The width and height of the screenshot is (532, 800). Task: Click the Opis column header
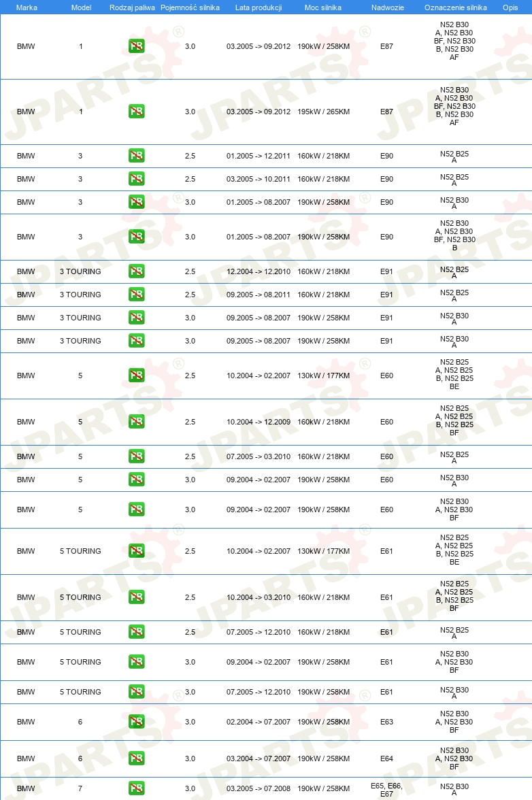pyautogui.click(x=510, y=7)
